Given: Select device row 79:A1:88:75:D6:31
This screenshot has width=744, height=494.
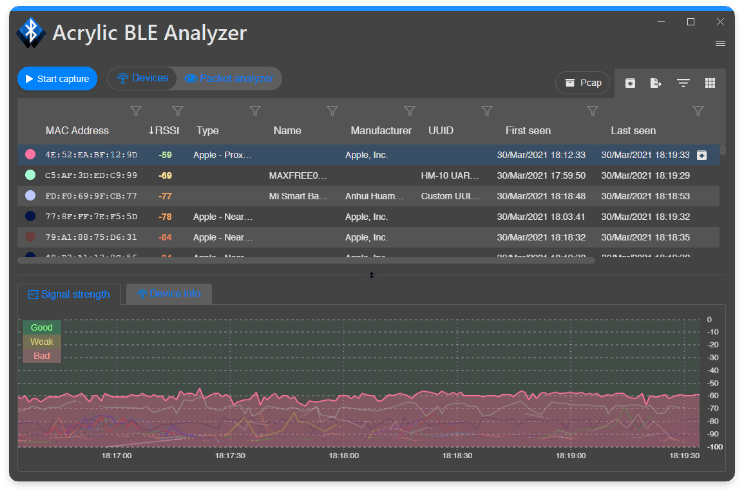Looking at the screenshot, I should [368, 237].
